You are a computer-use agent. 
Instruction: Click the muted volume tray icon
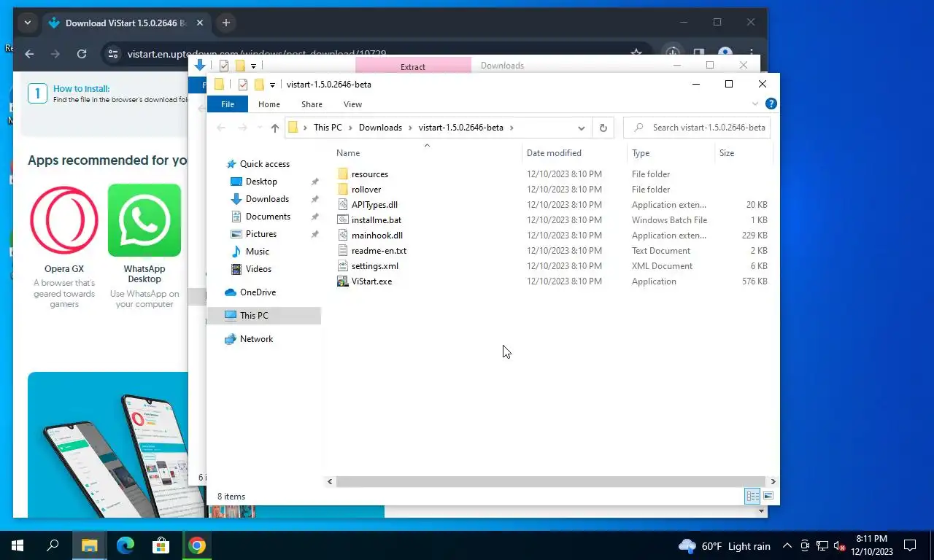[839, 545]
